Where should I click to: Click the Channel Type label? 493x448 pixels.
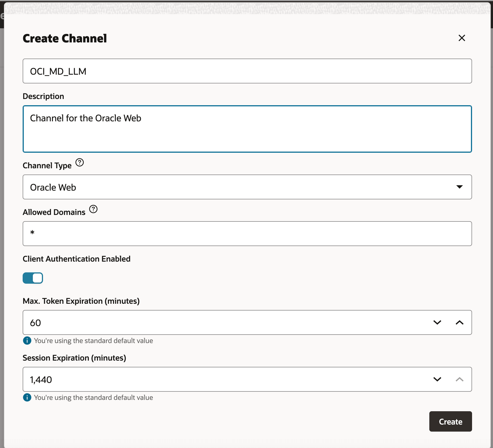coord(47,165)
